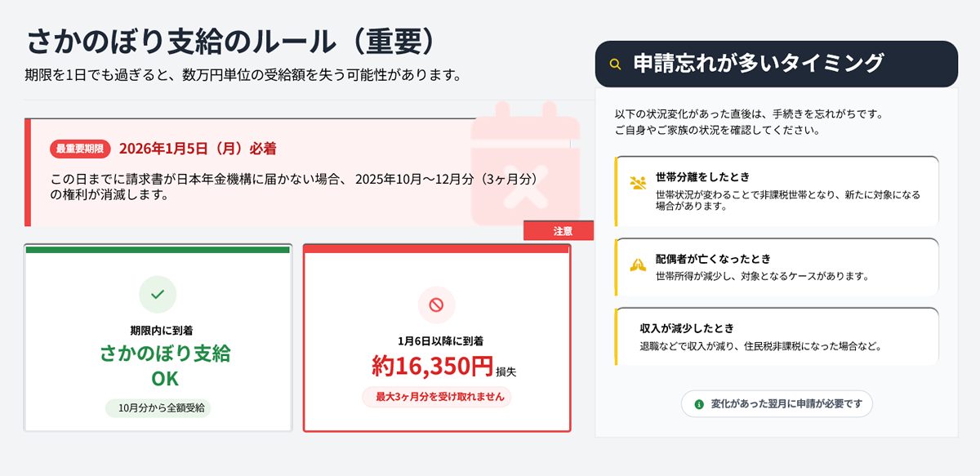Click the さかのぼり支給 OK green text
Image resolution: width=980 pixels, height=476 pixels.
(x=165, y=366)
